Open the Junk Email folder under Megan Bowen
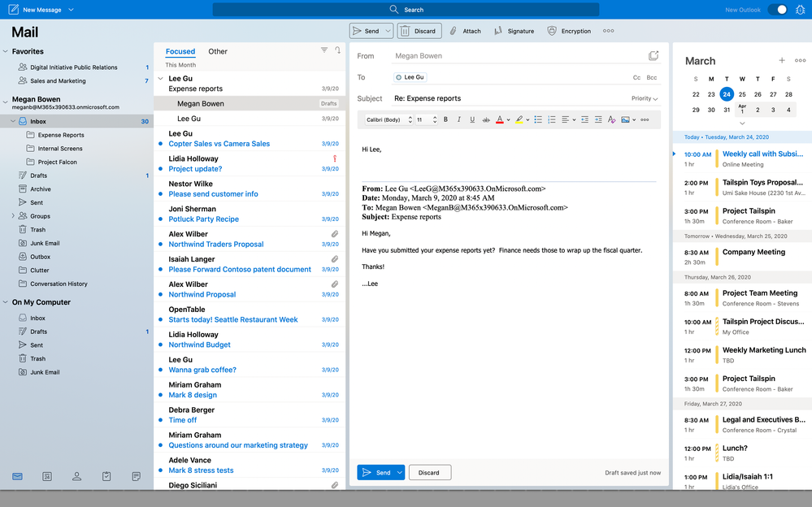This screenshot has height=507, width=812. (x=45, y=243)
